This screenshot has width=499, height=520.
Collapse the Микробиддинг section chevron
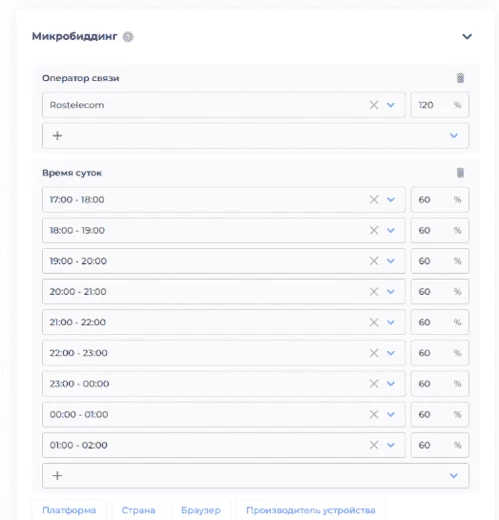(467, 36)
